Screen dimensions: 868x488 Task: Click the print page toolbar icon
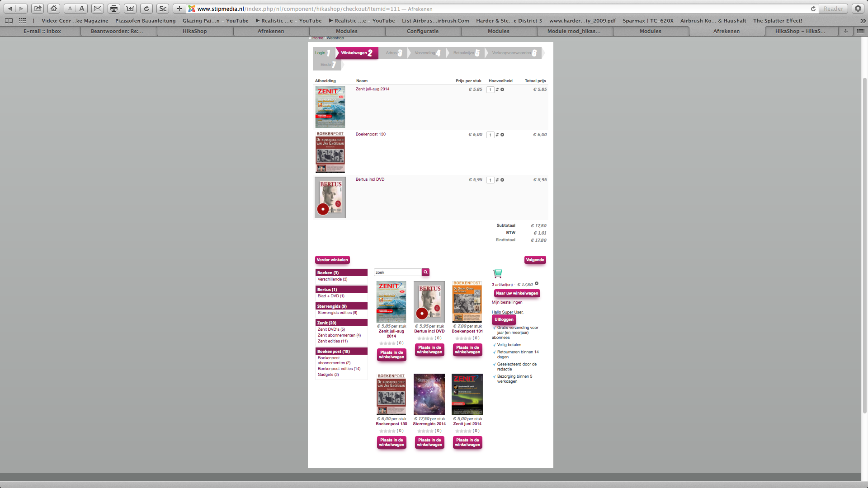[114, 9]
